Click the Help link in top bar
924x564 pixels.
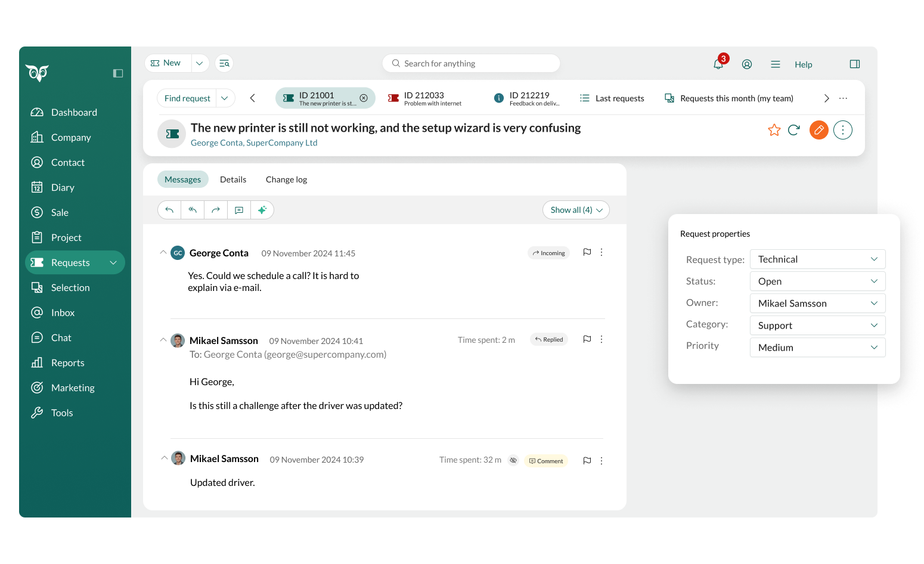[803, 64]
